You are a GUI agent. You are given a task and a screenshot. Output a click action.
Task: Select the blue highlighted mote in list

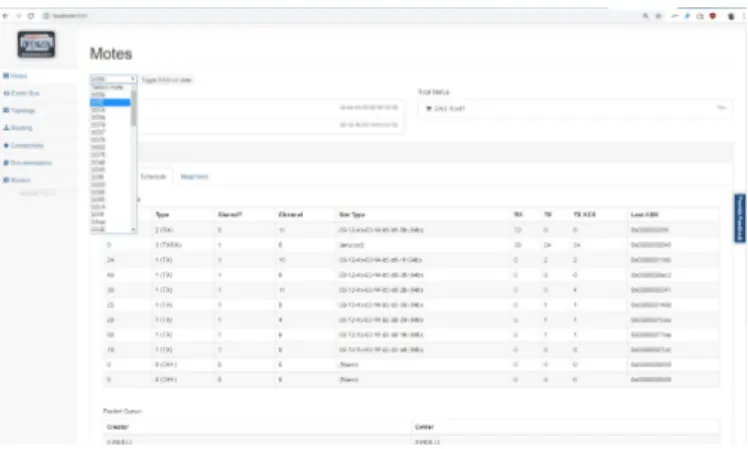point(110,102)
